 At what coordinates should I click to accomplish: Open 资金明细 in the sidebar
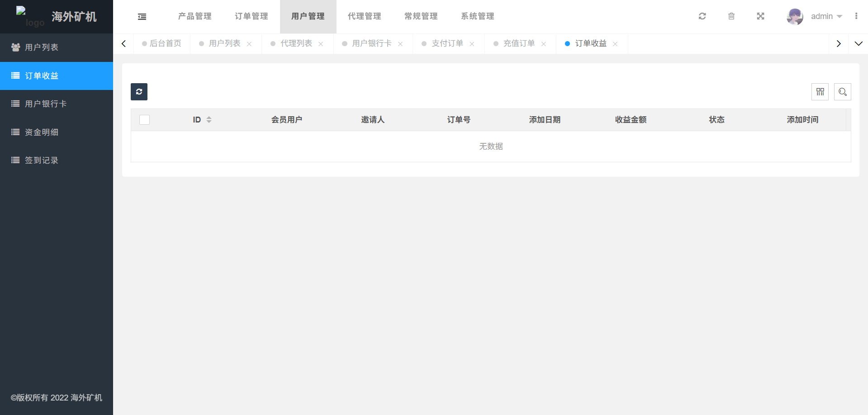tap(42, 132)
